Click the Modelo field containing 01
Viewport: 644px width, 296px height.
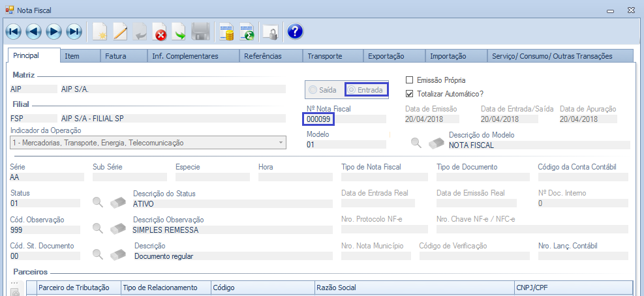(x=346, y=145)
